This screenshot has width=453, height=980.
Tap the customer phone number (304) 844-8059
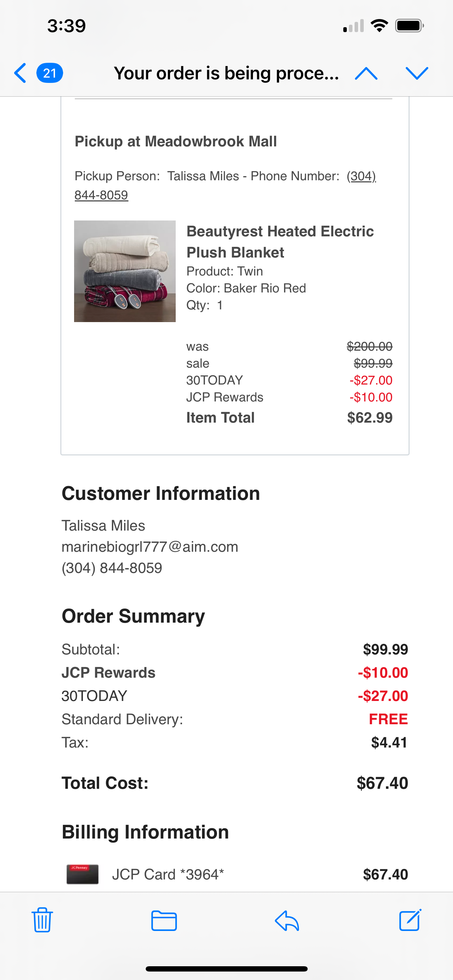tap(112, 568)
